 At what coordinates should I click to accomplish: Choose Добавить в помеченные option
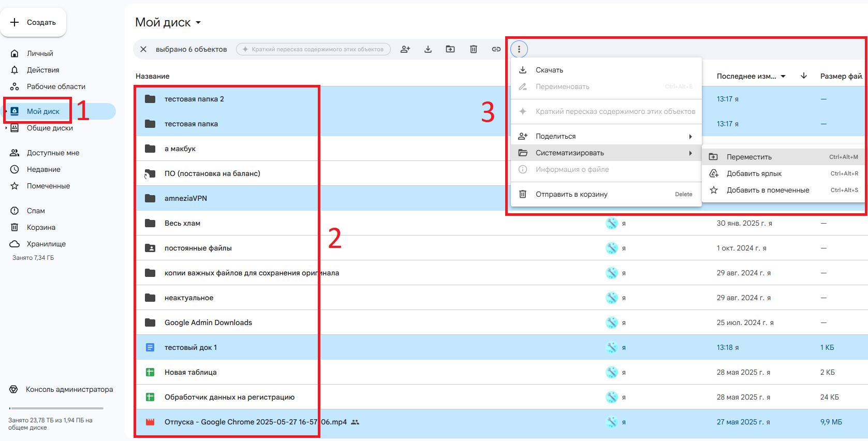coord(768,190)
